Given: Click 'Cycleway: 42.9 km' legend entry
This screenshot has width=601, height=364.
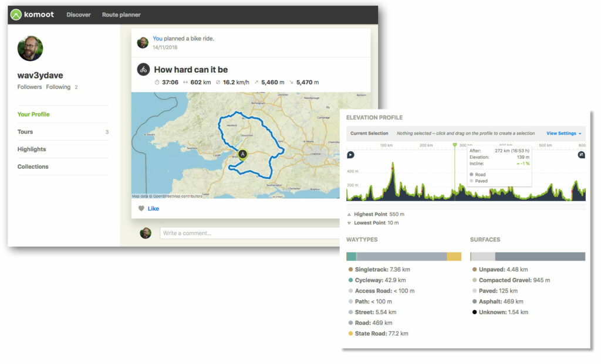Looking at the screenshot, I should (x=377, y=280).
